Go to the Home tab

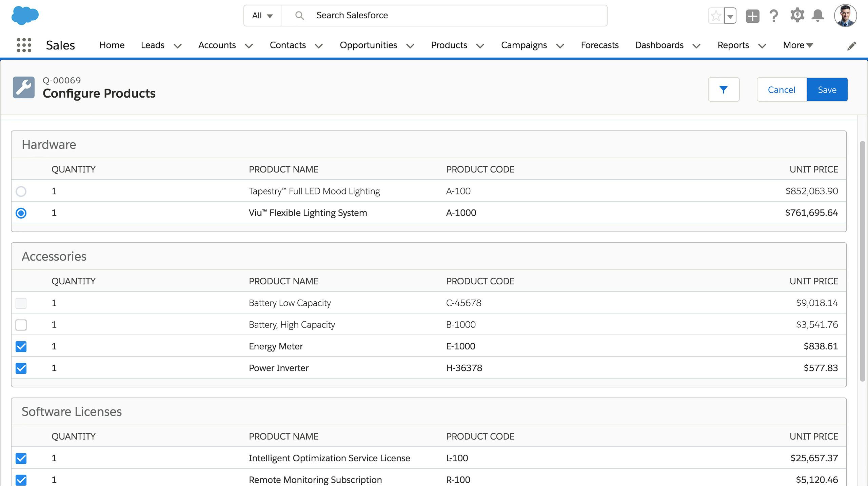[112, 45]
